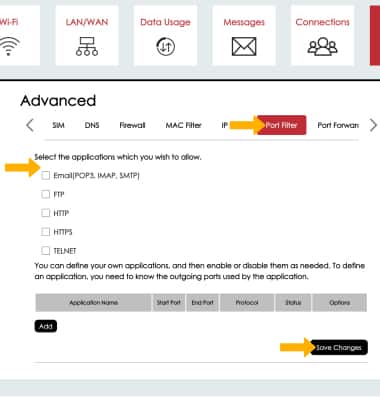This screenshot has width=380, height=400.
Task: Show earlier tabs with left chevron
Action: [x=30, y=125]
